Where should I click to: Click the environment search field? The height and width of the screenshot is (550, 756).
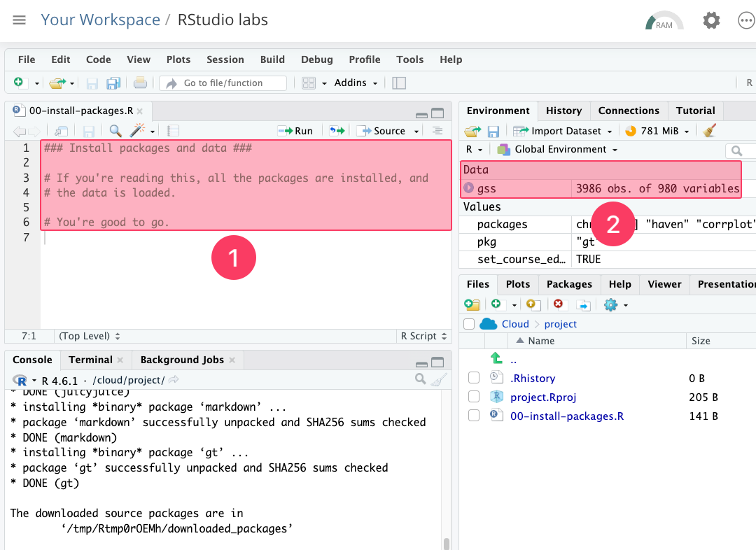(741, 151)
